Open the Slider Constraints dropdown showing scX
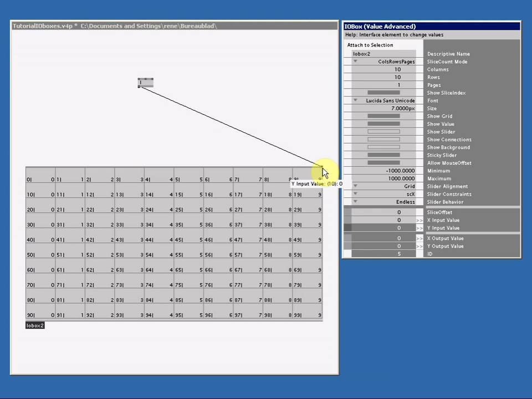The width and height of the screenshot is (532, 399). (x=383, y=194)
